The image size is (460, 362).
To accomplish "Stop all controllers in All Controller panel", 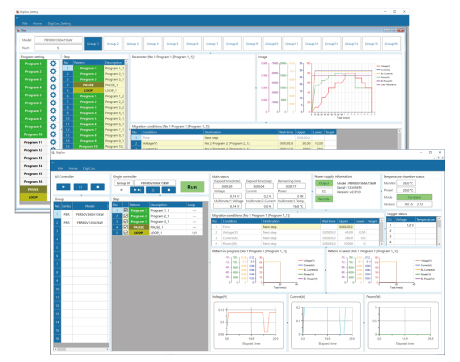I will pos(98,187).
